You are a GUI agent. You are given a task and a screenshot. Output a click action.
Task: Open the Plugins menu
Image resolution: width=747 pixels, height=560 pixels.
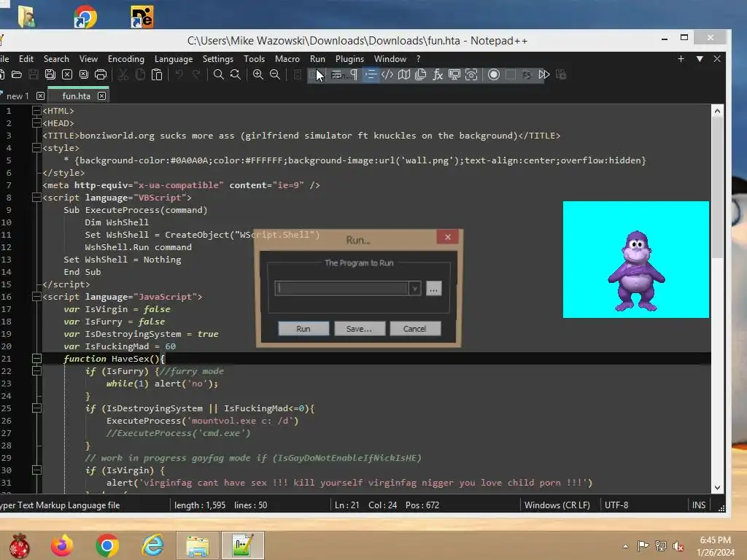(349, 59)
